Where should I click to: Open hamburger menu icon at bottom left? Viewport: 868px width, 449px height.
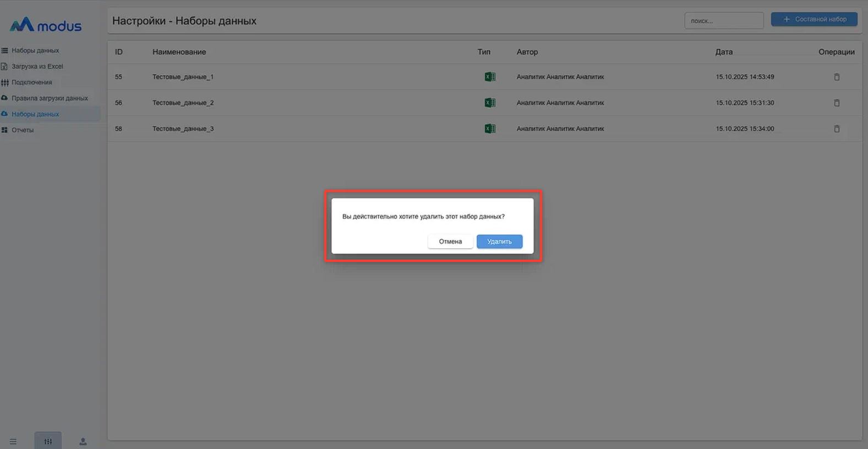click(13, 441)
